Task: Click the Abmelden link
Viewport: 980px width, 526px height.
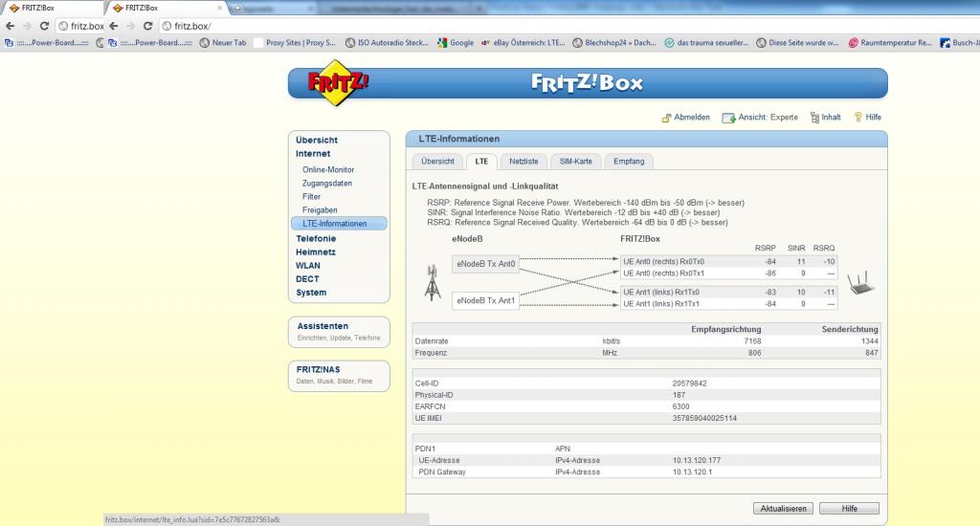Action: tap(692, 118)
